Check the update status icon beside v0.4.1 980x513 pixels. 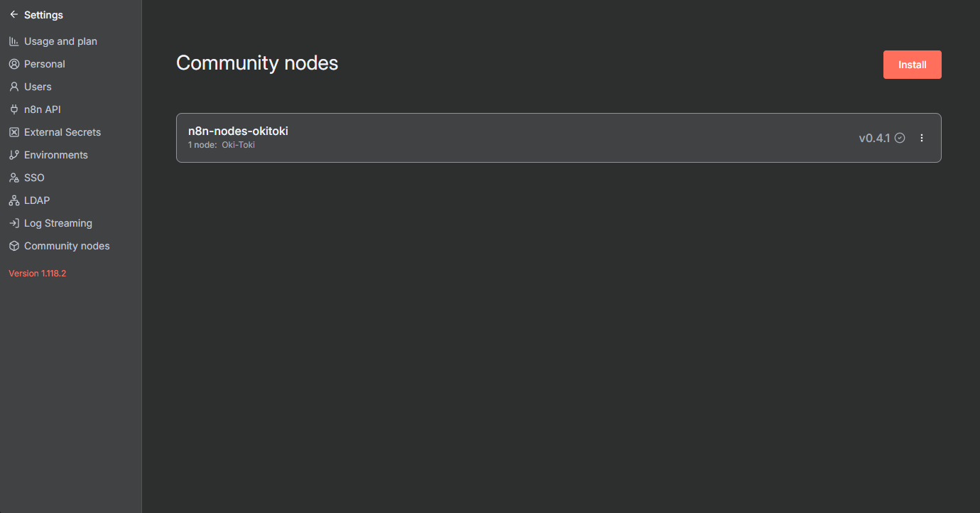pyautogui.click(x=900, y=138)
